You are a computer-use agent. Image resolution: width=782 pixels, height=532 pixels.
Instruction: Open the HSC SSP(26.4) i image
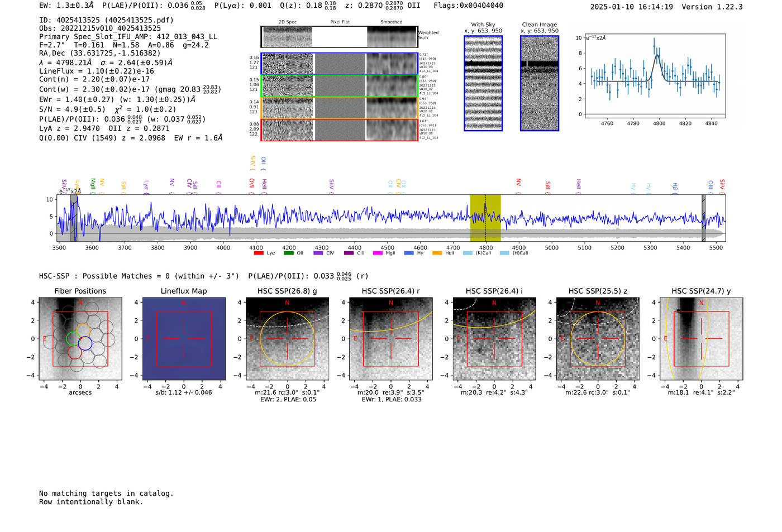click(x=494, y=339)
